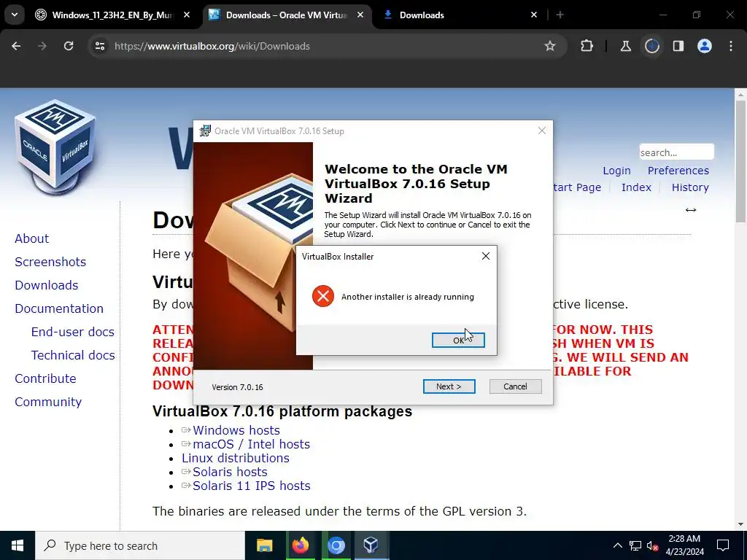Open the Chromium browser taskbar icon
This screenshot has width=747, height=560.
[x=336, y=545]
